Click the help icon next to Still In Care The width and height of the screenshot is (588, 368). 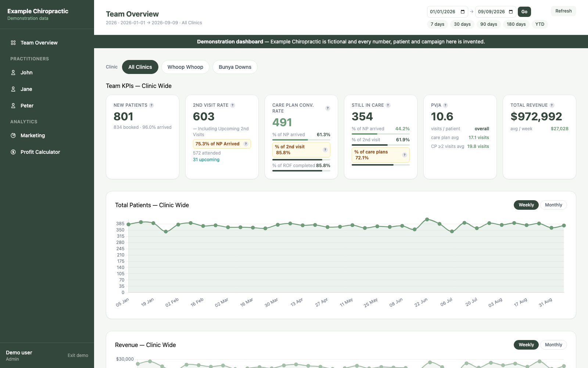click(388, 105)
